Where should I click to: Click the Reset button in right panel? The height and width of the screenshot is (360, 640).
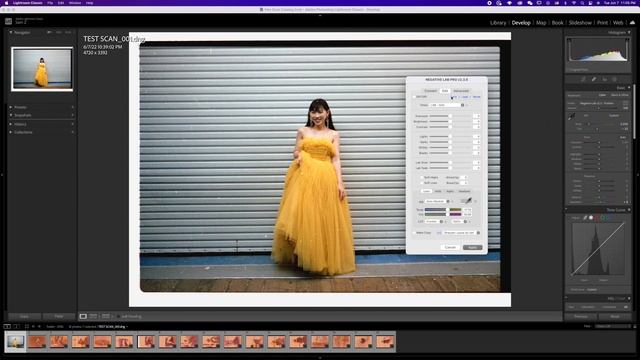(615, 316)
